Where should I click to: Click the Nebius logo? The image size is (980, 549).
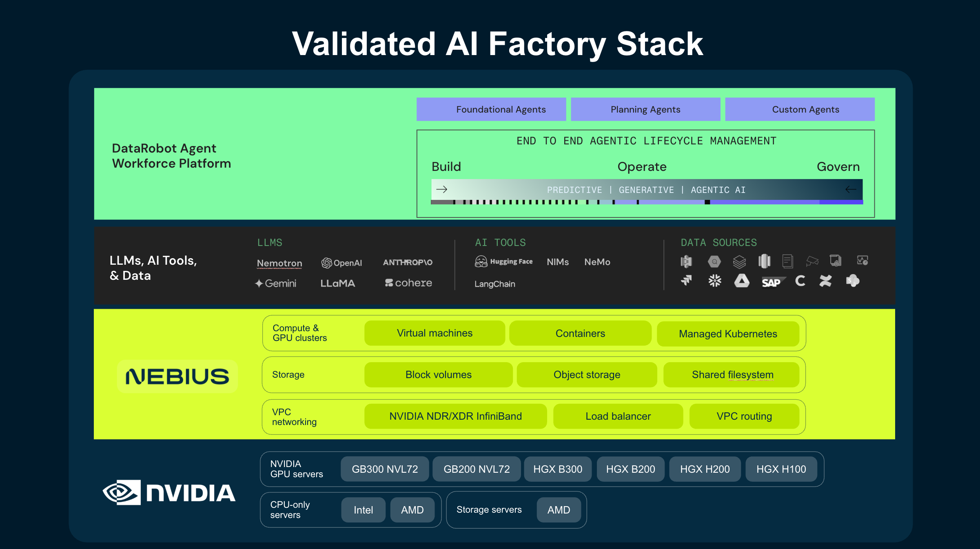pyautogui.click(x=177, y=376)
